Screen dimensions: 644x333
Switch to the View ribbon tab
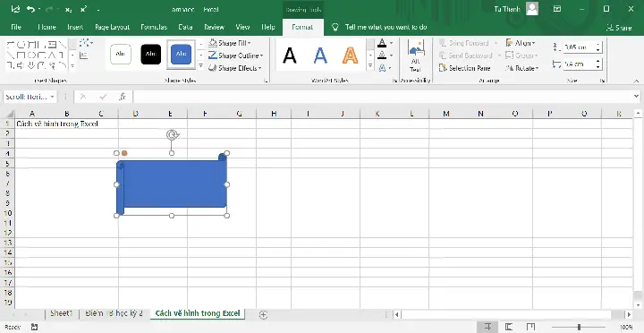[242, 27]
